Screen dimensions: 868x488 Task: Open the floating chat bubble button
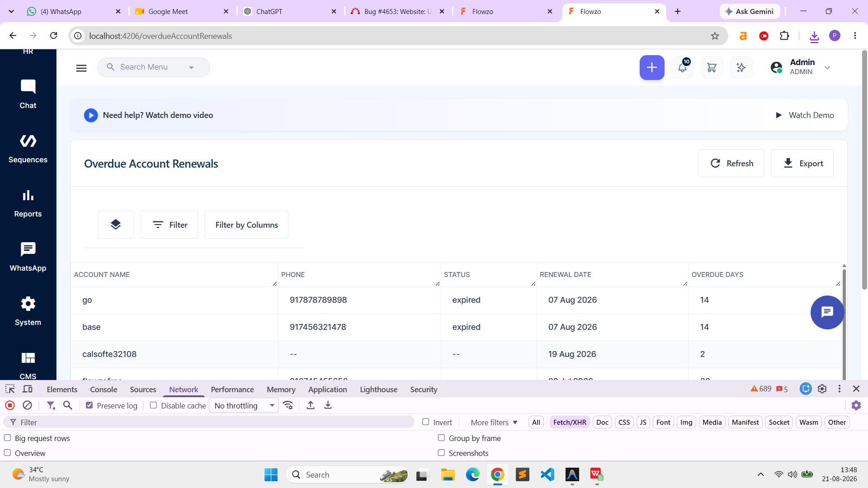click(827, 312)
